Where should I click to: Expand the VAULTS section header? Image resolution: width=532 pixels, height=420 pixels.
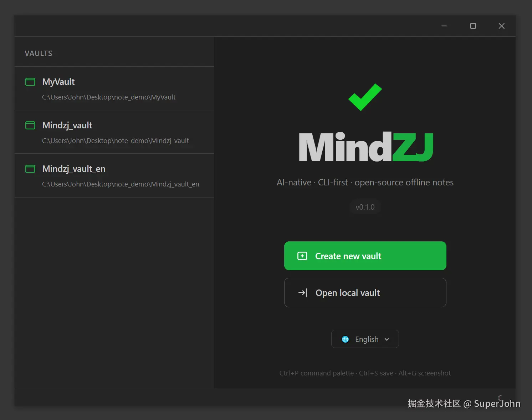[x=38, y=53]
